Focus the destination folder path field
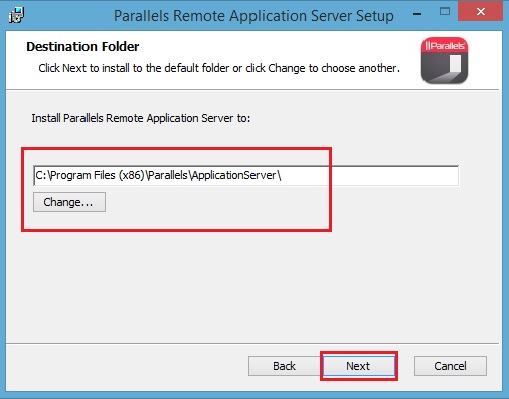This screenshot has width=509, height=399. tap(246, 175)
